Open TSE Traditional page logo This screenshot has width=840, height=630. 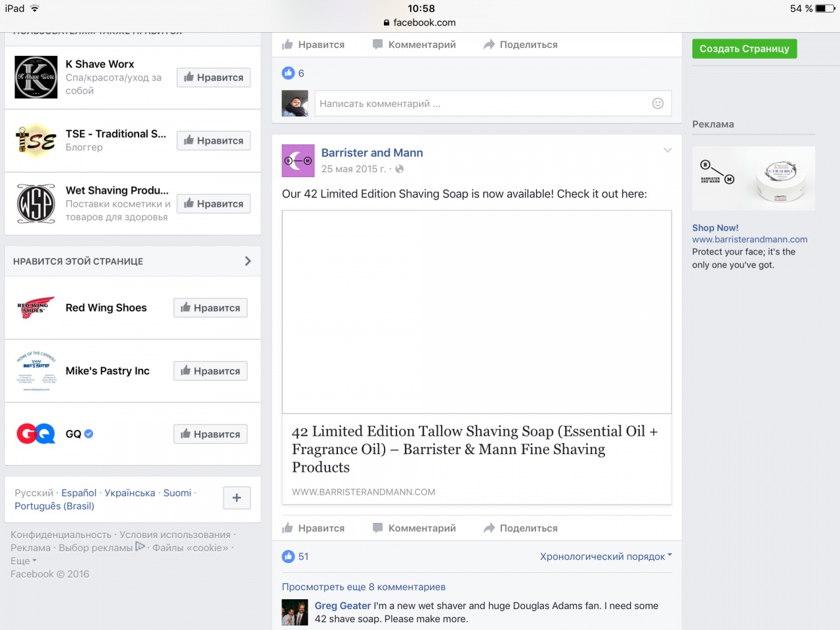click(x=36, y=140)
